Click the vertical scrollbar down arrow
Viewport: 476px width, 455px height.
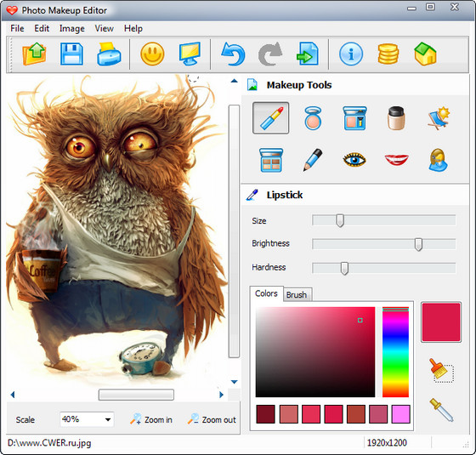click(234, 382)
